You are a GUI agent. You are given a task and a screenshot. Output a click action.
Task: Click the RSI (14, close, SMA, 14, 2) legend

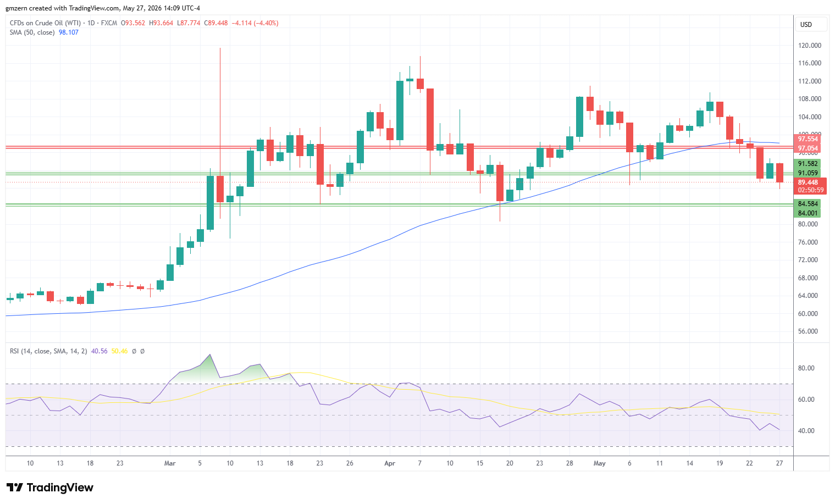[x=48, y=351]
